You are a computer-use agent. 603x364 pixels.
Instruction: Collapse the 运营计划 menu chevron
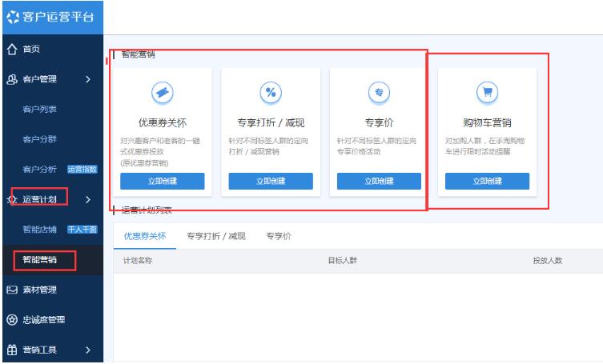[x=87, y=199]
